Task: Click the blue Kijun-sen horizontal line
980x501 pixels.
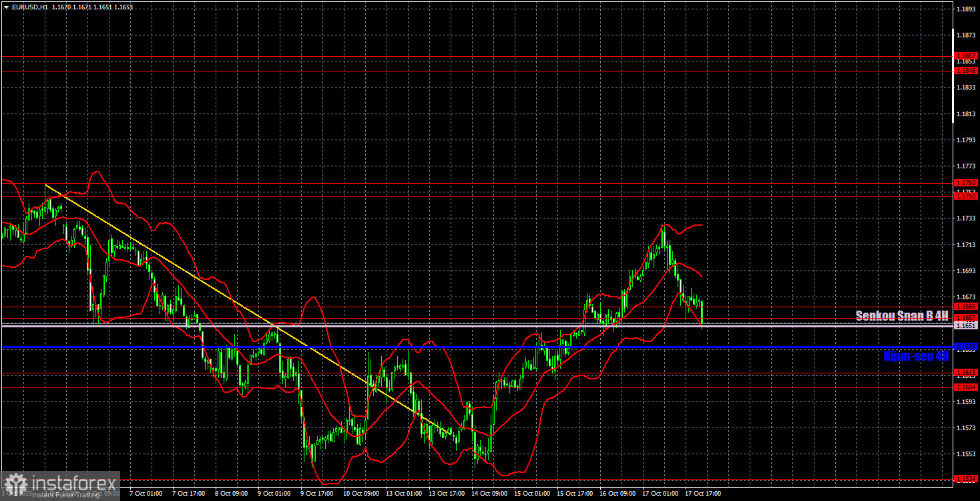Action: click(x=477, y=347)
